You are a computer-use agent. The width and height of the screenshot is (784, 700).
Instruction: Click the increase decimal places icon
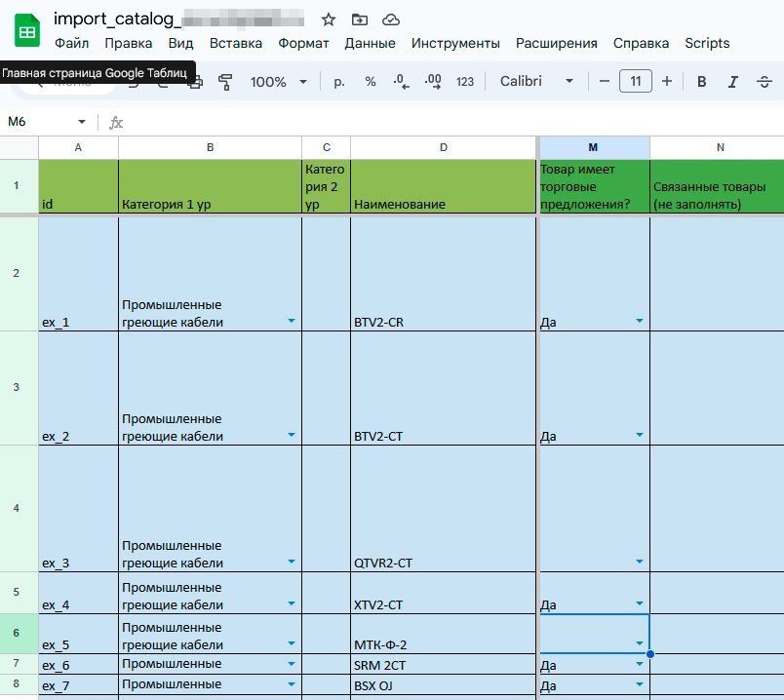pyautogui.click(x=432, y=82)
